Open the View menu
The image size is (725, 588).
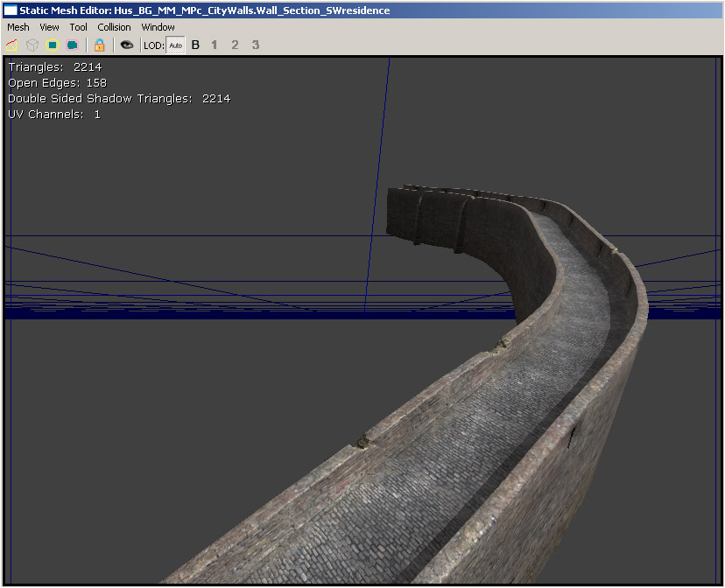click(x=49, y=27)
